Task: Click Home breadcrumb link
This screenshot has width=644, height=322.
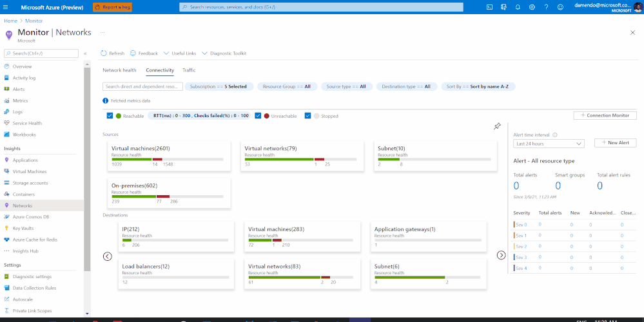Action: click(11, 21)
